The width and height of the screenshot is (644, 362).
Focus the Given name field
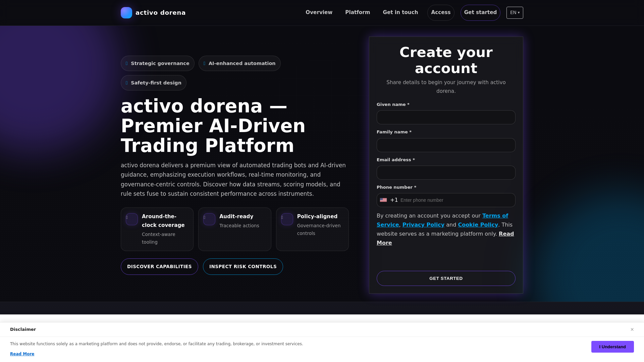[x=446, y=117]
